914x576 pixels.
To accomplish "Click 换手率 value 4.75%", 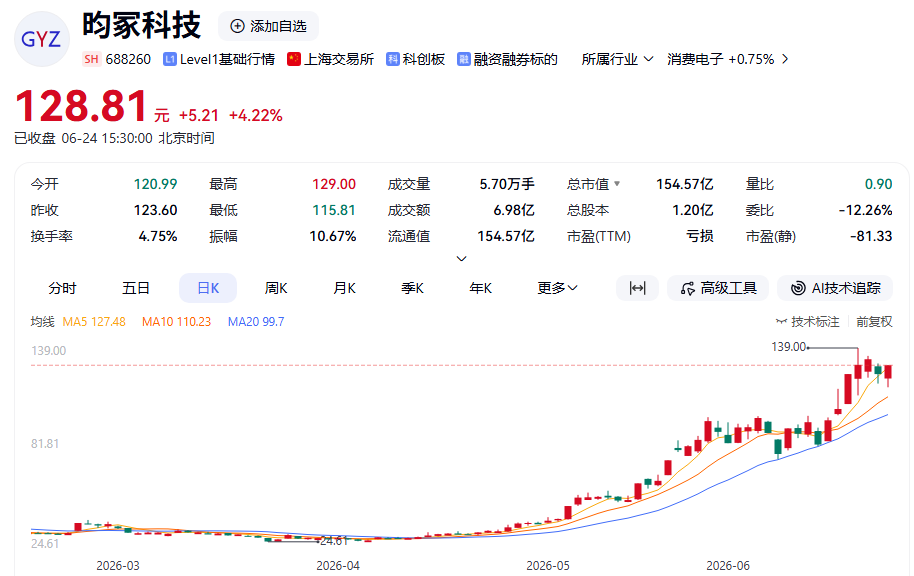I will [x=157, y=237].
